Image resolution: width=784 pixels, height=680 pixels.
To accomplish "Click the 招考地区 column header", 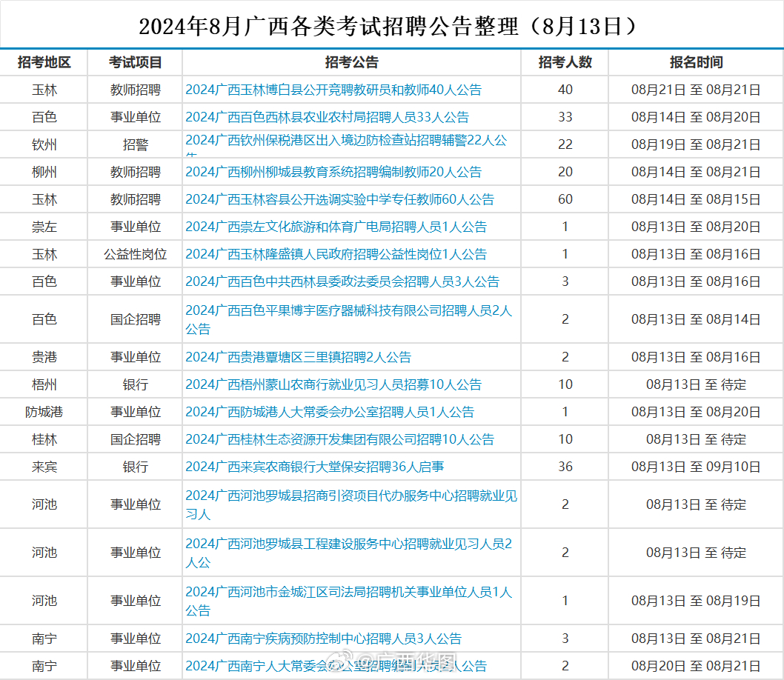I will [x=44, y=62].
